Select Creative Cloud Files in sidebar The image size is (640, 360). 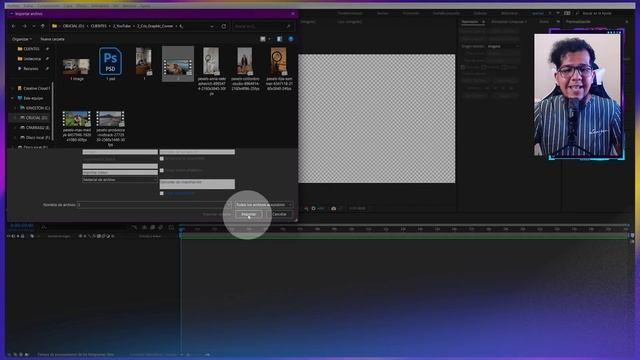pos(33,88)
